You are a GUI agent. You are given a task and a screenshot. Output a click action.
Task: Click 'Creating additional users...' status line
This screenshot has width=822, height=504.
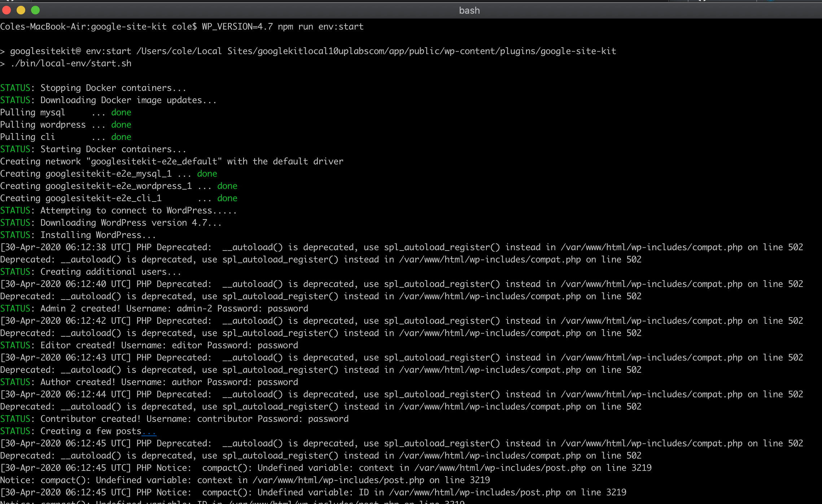coord(91,272)
